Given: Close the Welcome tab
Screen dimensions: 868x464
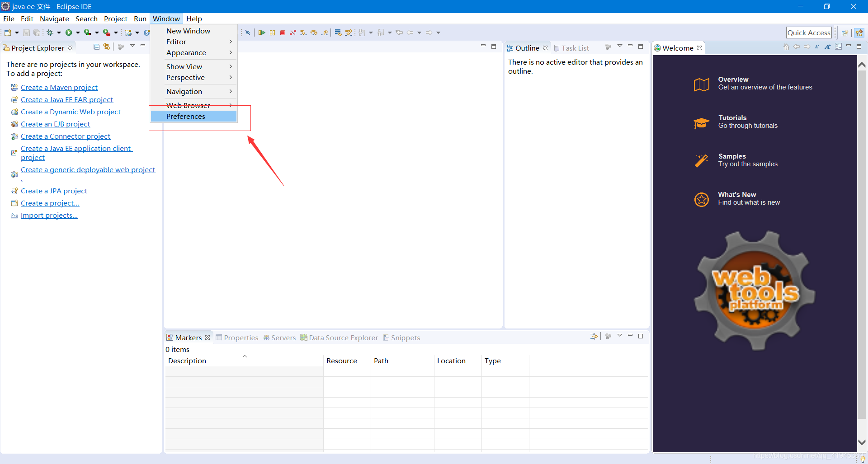Looking at the screenshot, I should [x=699, y=48].
